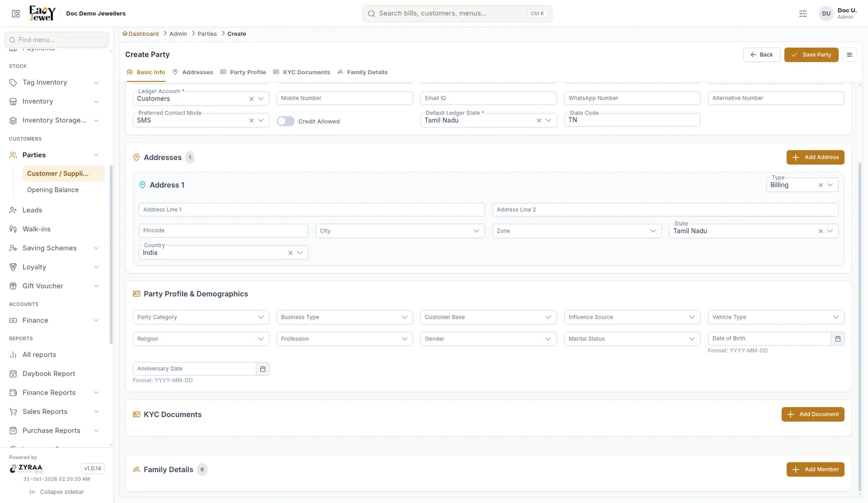Click the Add Member button
Screen dimensions: 868x503
tap(815, 469)
